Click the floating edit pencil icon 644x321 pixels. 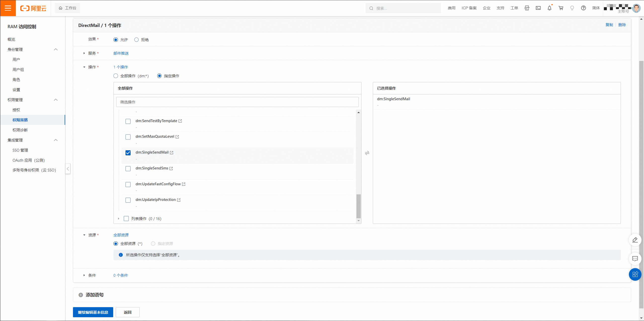(635, 240)
